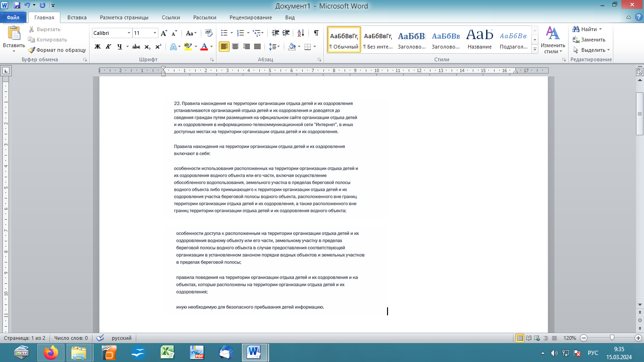Open Firefox from the taskbar
The image size is (644, 362).
50,352
